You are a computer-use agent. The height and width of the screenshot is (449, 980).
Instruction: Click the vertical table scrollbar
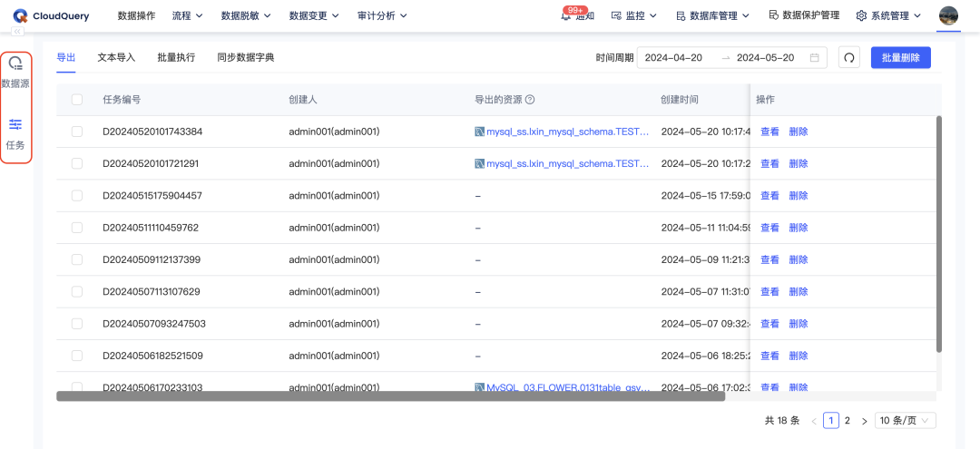938,233
